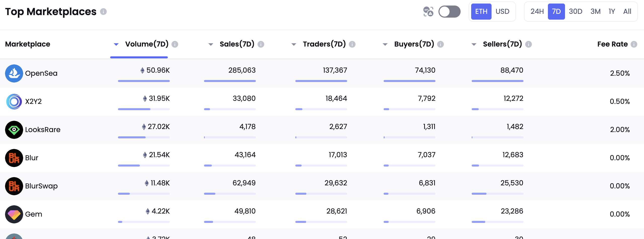Switch currency display to USD
Screen dimensions: 644x239
(x=502, y=12)
